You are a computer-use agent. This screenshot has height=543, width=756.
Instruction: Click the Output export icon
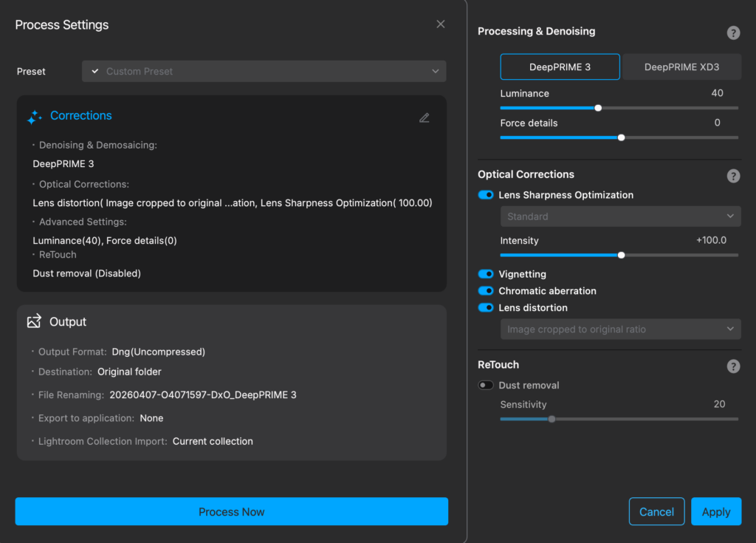click(34, 321)
